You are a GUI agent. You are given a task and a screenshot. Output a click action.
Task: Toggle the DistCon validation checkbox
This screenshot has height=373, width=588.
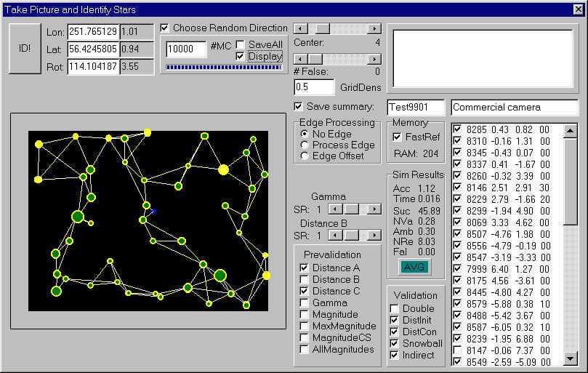click(x=394, y=332)
